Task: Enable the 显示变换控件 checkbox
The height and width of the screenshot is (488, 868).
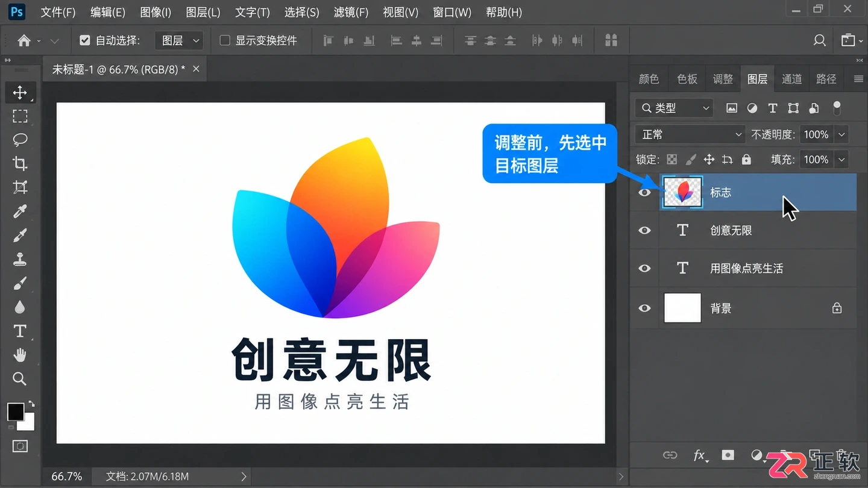Action: click(x=225, y=40)
